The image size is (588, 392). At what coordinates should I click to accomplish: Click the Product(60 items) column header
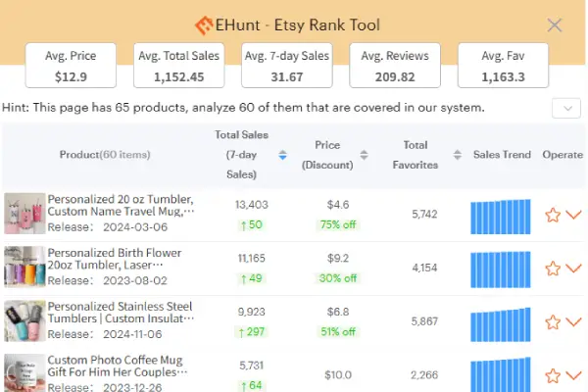(105, 155)
